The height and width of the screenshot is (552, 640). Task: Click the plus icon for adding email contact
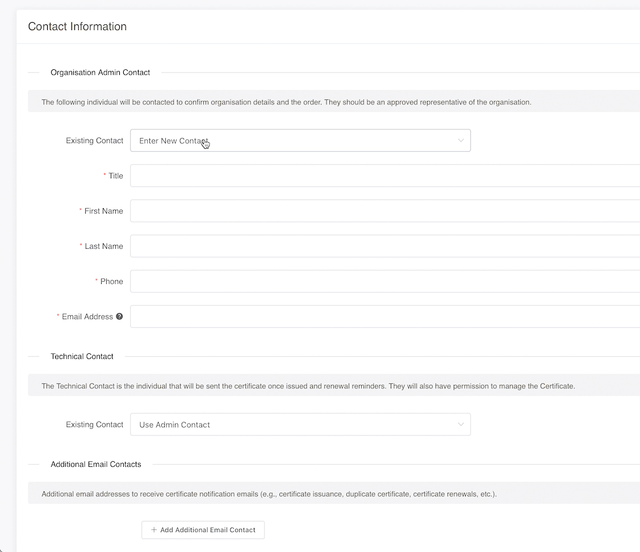coord(154,530)
